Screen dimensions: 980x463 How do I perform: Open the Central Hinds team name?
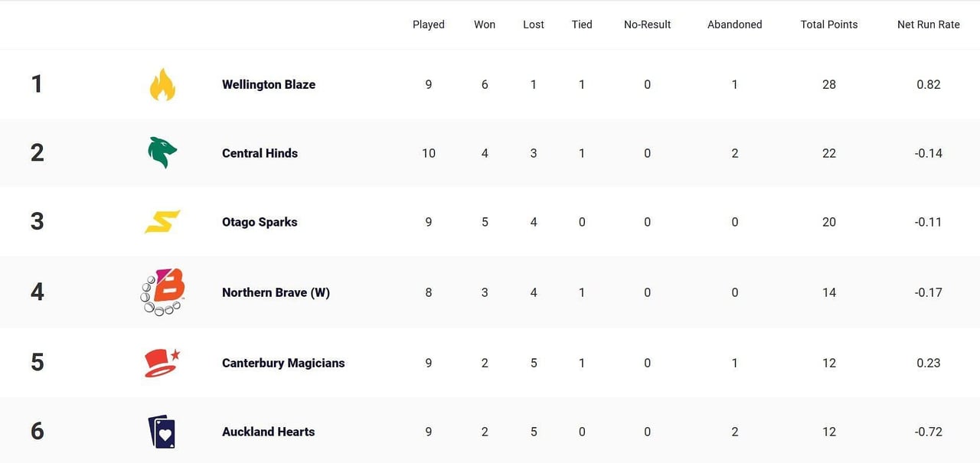coord(260,153)
